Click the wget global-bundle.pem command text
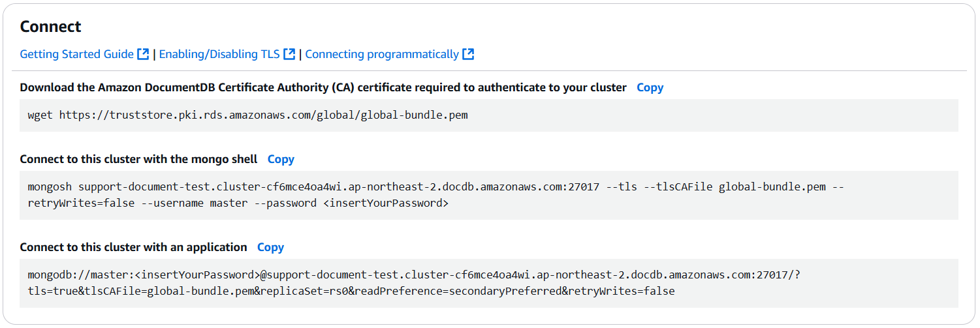980x328 pixels. pos(248,115)
